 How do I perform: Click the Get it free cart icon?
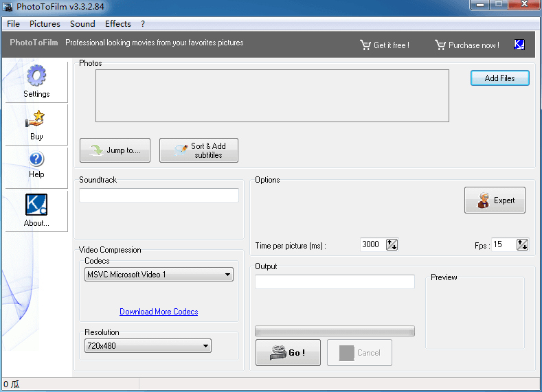(x=365, y=45)
